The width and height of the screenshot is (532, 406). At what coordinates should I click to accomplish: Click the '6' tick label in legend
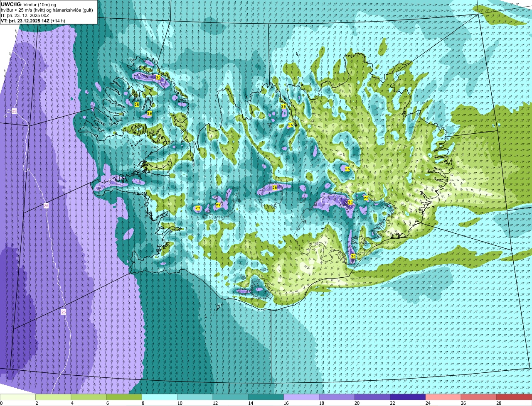pyautogui.click(x=107, y=403)
